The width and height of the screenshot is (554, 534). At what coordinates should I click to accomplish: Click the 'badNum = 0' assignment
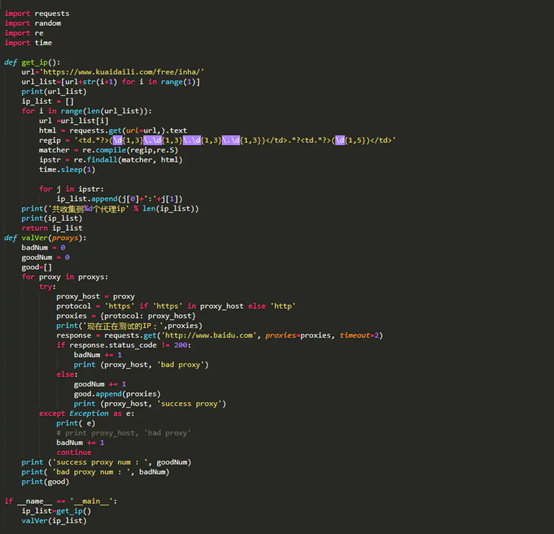[43, 248]
